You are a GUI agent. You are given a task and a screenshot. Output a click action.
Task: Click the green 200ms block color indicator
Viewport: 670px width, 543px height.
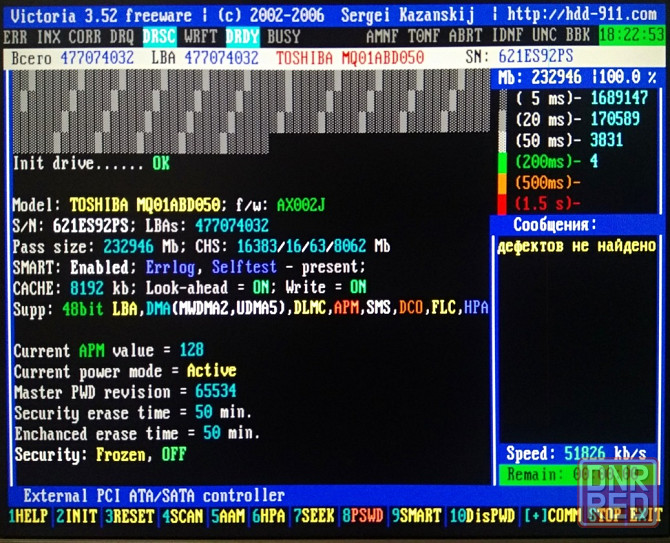[x=503, y=161]
